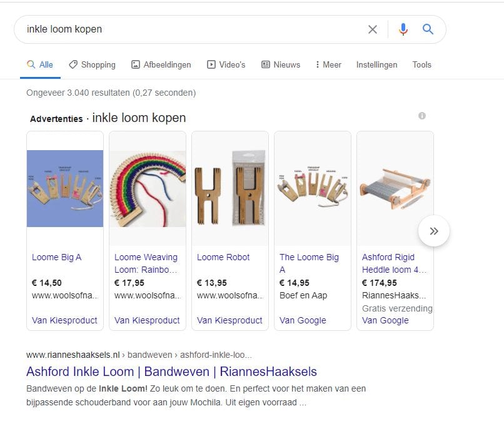
Task: Open the Tools option
Action: 421,64
